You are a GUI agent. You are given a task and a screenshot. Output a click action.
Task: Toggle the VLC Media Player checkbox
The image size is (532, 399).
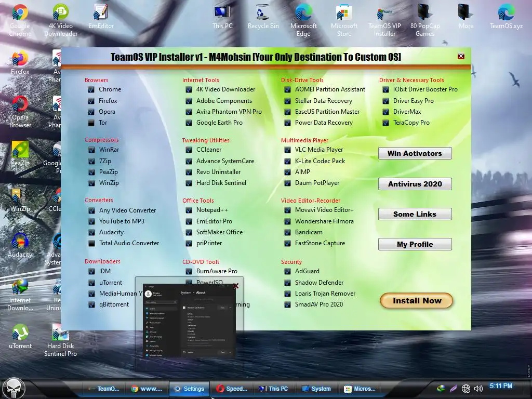click(x=287, y=150)
